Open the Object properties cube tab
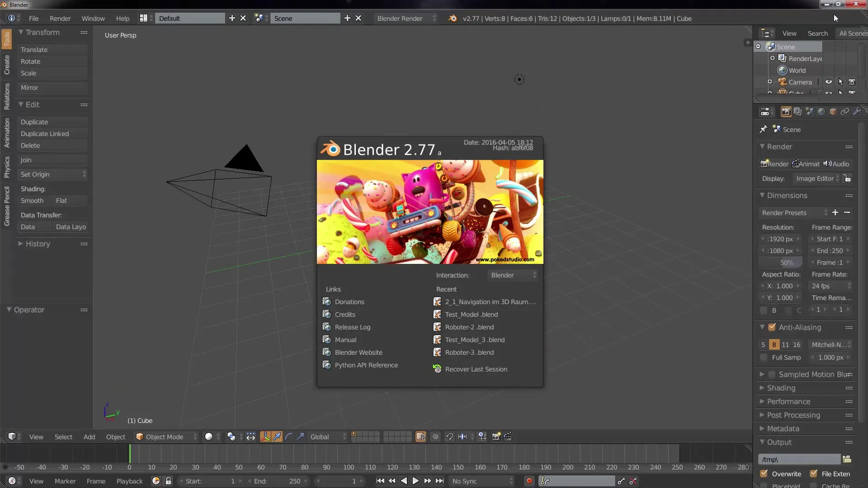This screenshot has width=868, height=488. coord(833,112)
